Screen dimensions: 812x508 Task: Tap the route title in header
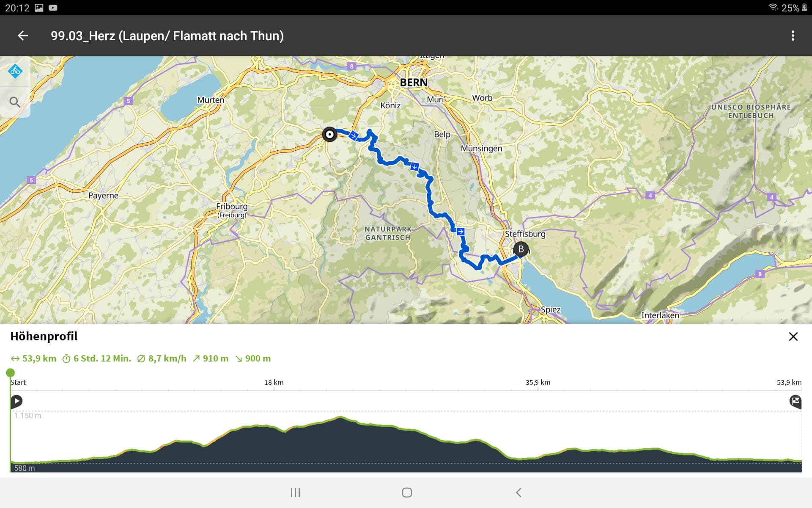click(x=167, y=36)
